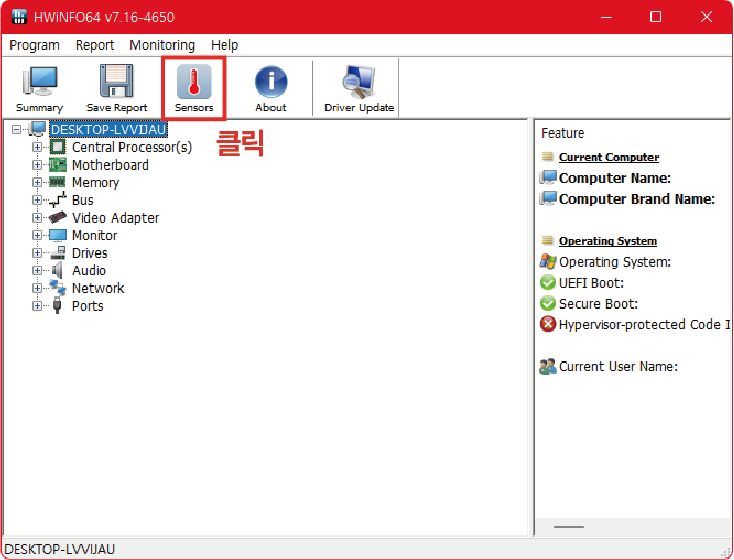
Task: Expand the Audio node
Action: point(37,271)
